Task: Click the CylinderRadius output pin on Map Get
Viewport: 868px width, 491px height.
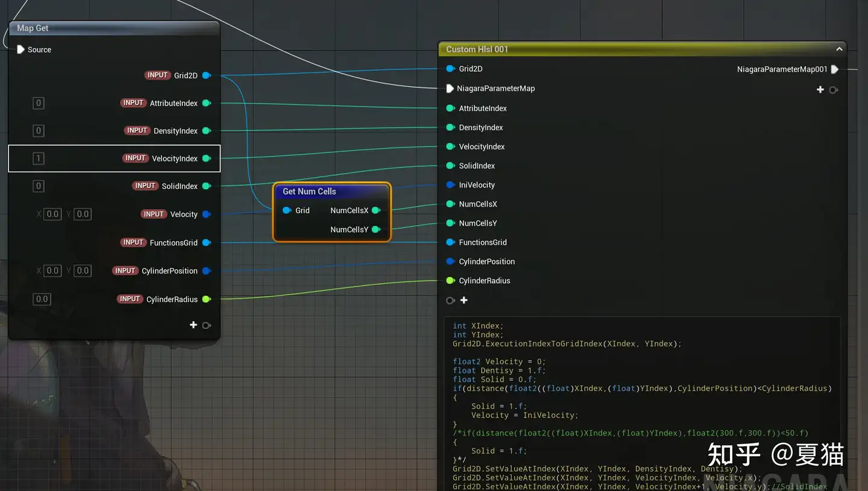Action: [206, 299]
